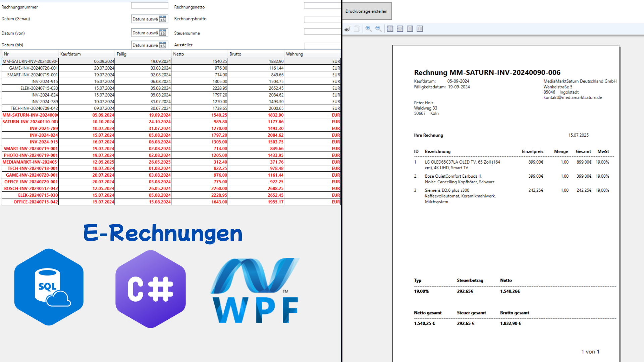Select row PHOTO-INV-20240719-001
Viewport: 644px width, 362px height.
click(171, 155)
